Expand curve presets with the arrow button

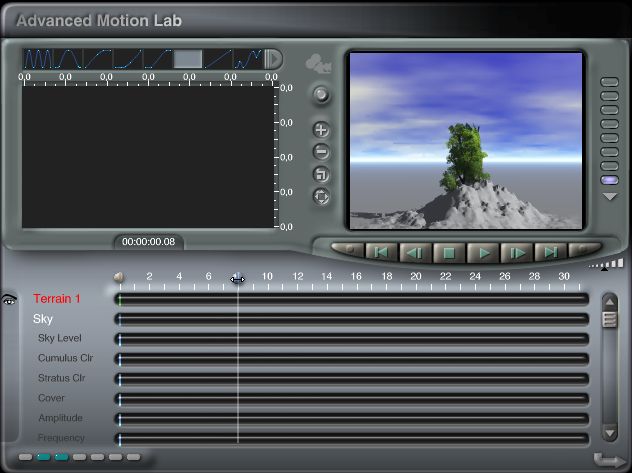273,60
